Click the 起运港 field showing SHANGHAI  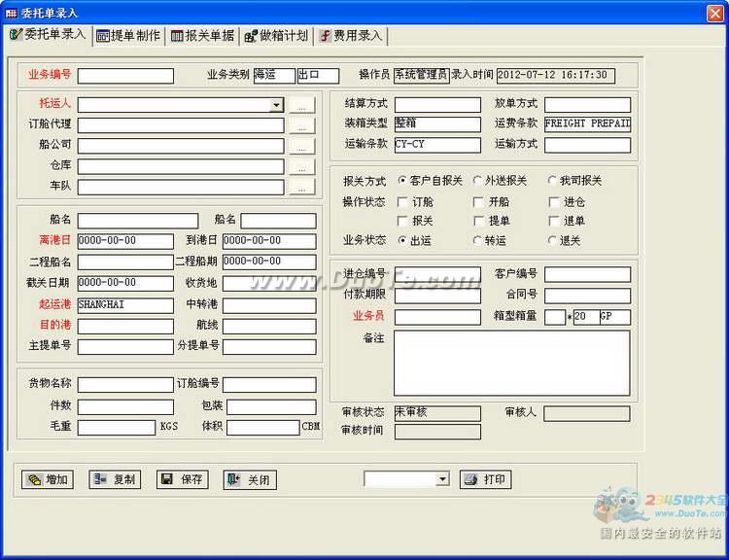tap(125, 305)
